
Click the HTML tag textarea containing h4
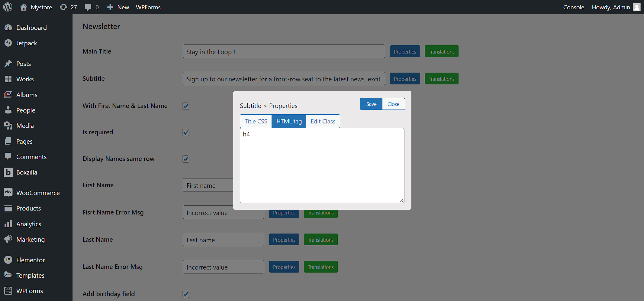[x=322, y=165]
